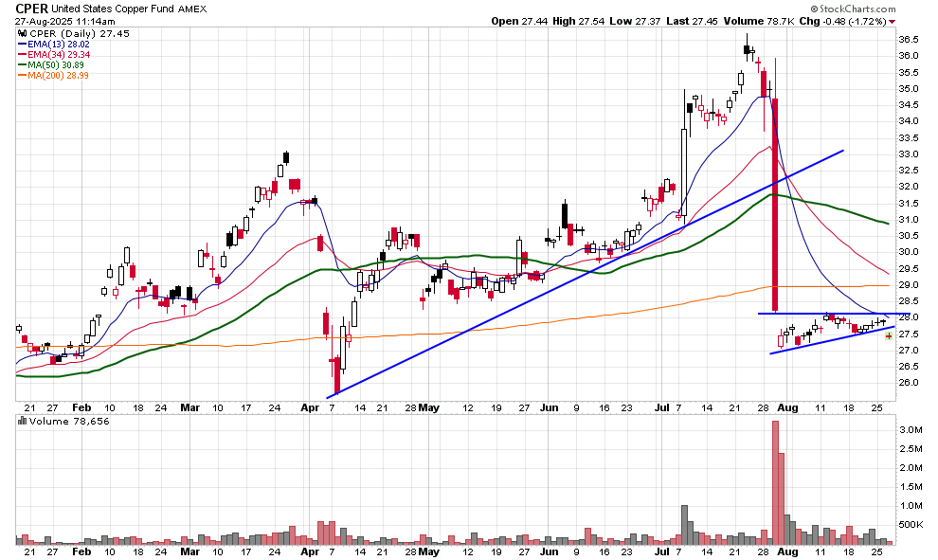Click the AMEX exchange label
Screen dimensions: 938x560
(x=192, y=9)
